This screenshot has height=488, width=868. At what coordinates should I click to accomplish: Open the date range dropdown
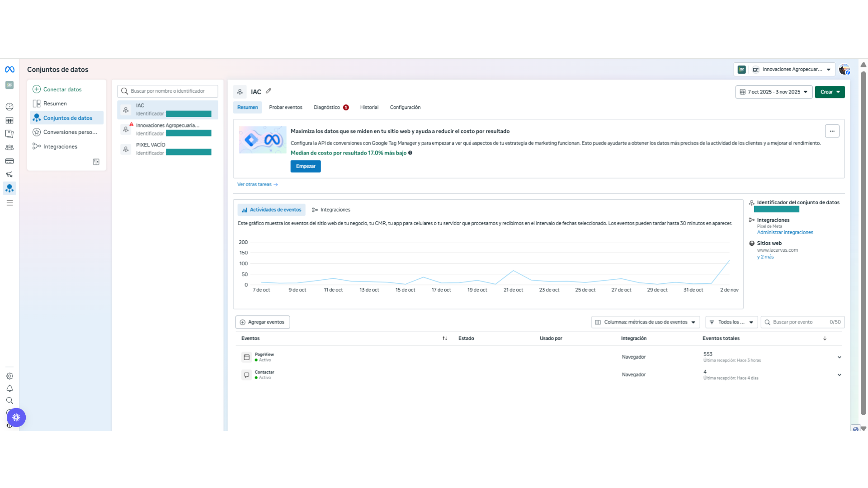pos(774,92)
